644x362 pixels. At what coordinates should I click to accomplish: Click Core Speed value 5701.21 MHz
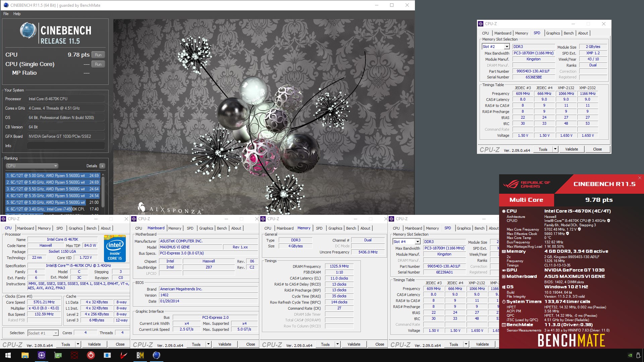(x=44, y=302)
